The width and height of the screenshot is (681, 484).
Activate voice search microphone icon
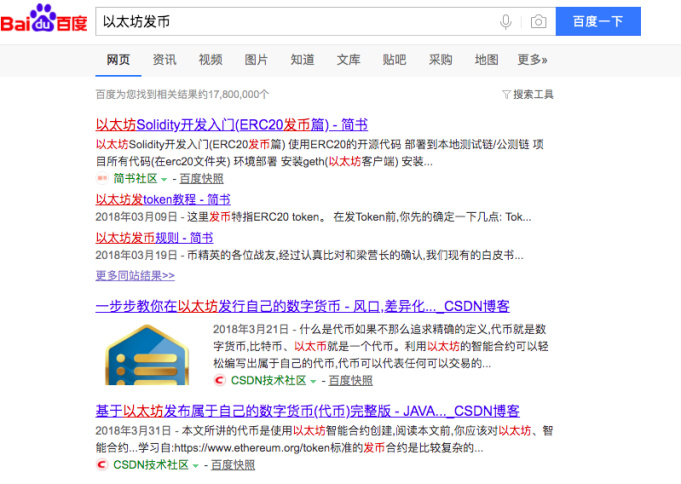pos(506,21)
